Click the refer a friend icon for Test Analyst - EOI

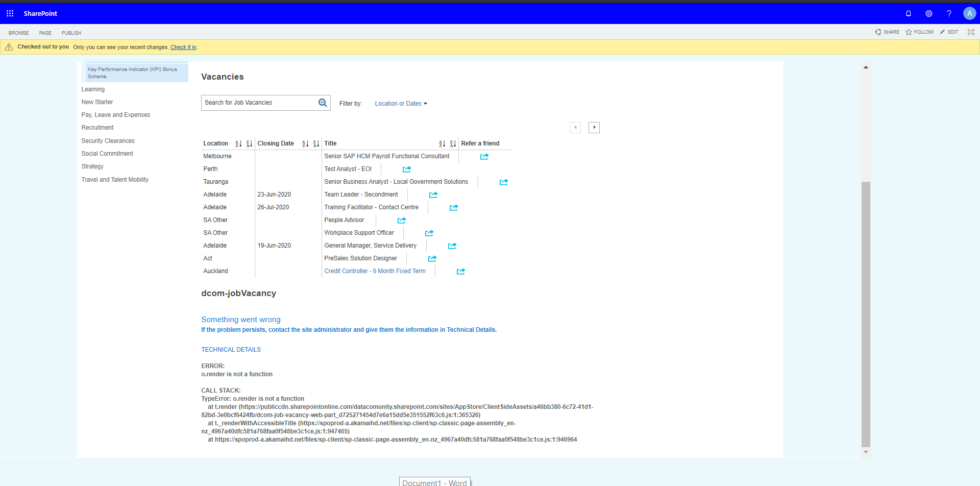point(407,169)
